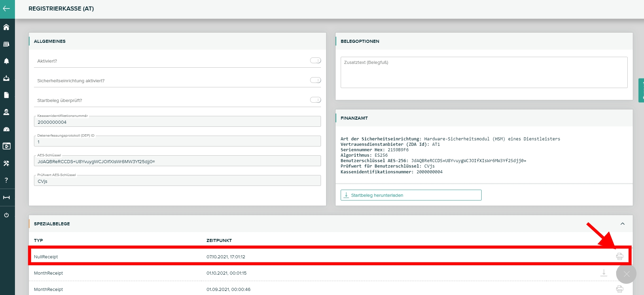644x295 pixels.
Task: Print the NullReceipt from 07.10.2021
Action: (620, 257)
